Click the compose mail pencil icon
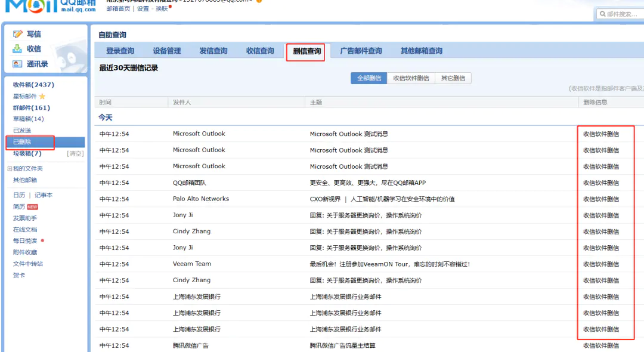Viewport: 644px width, 352px height. click(17, 34)
